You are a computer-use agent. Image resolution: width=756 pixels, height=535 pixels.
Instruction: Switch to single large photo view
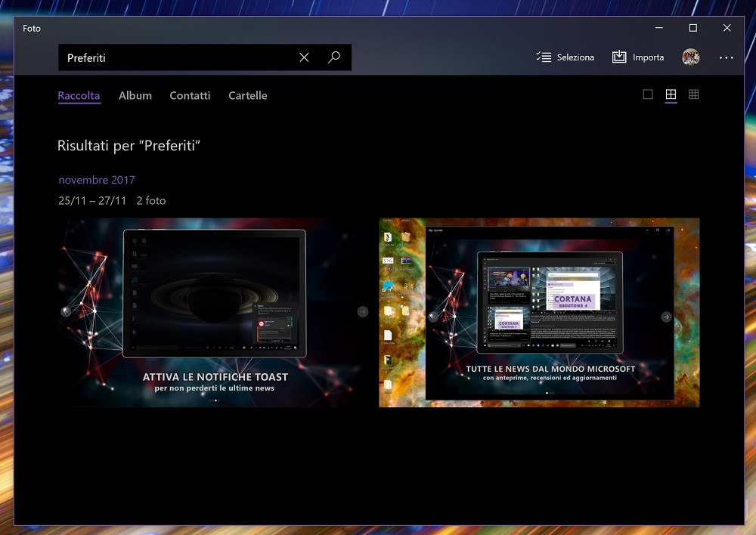pos(648,94)
